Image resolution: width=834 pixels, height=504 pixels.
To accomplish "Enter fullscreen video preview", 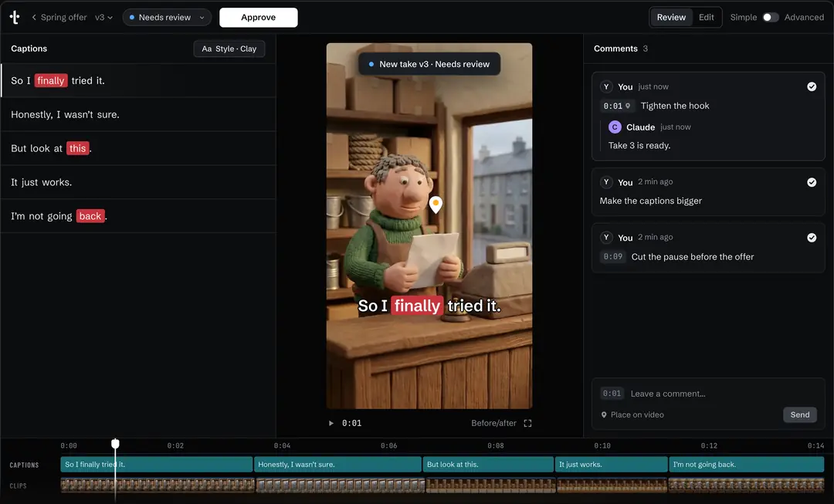I will coord(527,423).
